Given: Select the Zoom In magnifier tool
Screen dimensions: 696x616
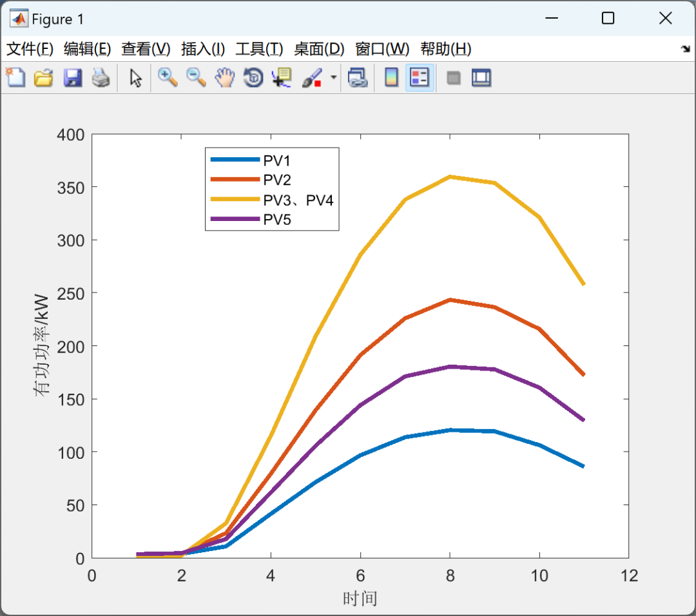Looking at the screenshot, I should click(168, 78).
